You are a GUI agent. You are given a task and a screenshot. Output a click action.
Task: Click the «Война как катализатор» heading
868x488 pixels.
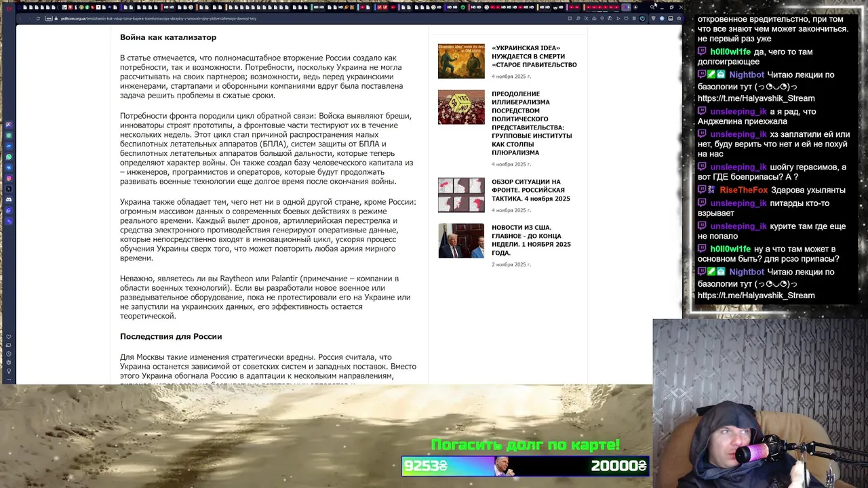tap(168, 37)
